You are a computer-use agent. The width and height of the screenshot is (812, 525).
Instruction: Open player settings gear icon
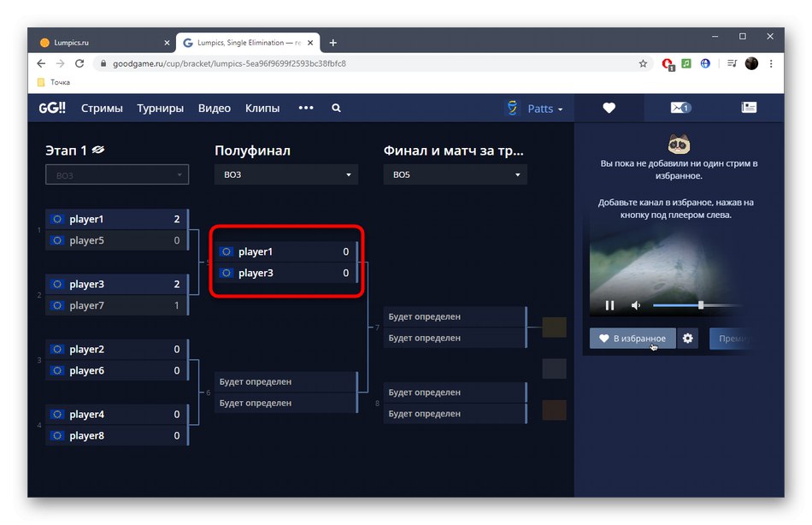coord(688,339)
